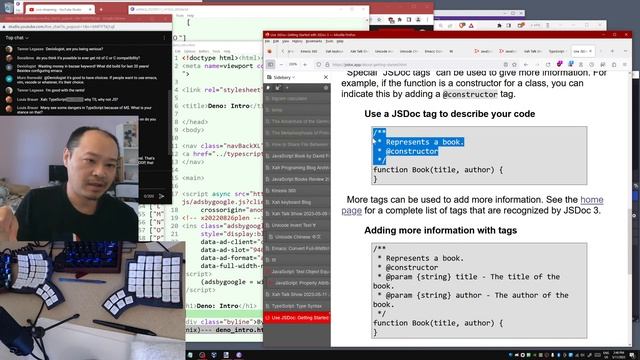Click the '@constructor' inline code text
The height and width of the screenshot is (360, 640).
click(x=470, y=94)
